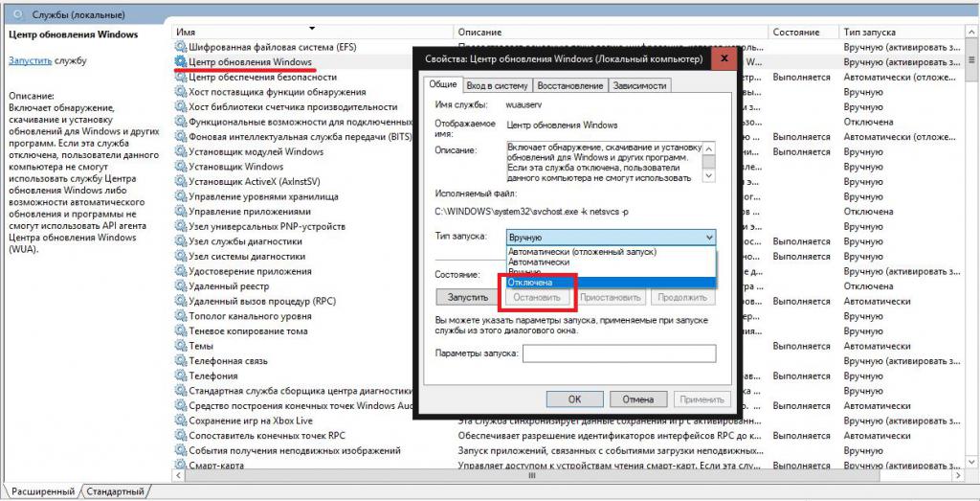
Task: Click Параметры запуска input field
Action: point(619,354)
